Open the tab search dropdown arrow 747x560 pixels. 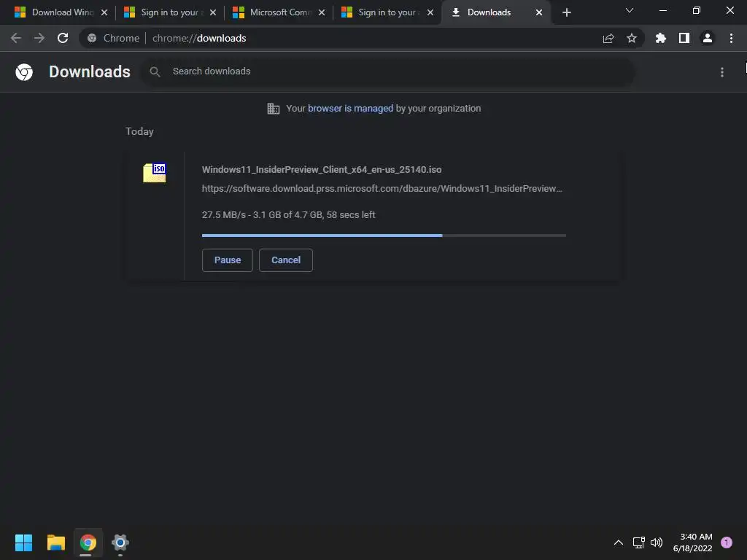[630, 10]
